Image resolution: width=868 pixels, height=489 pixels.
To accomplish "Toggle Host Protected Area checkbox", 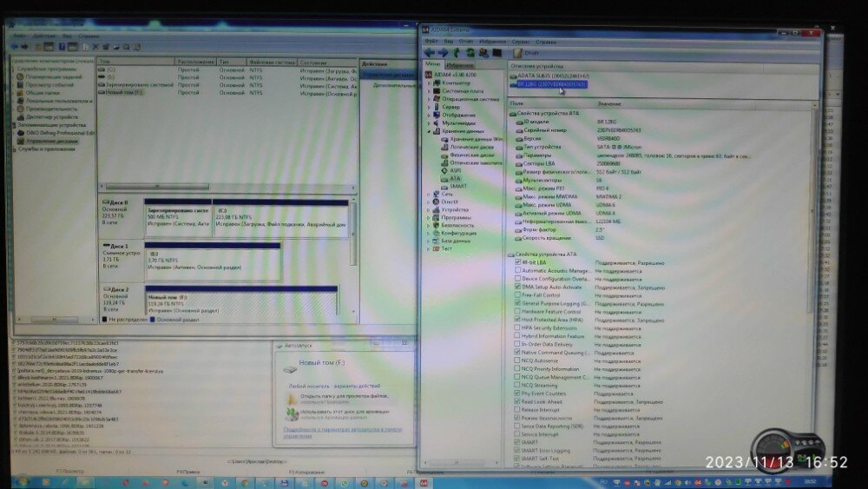I will tap(517, 320).
